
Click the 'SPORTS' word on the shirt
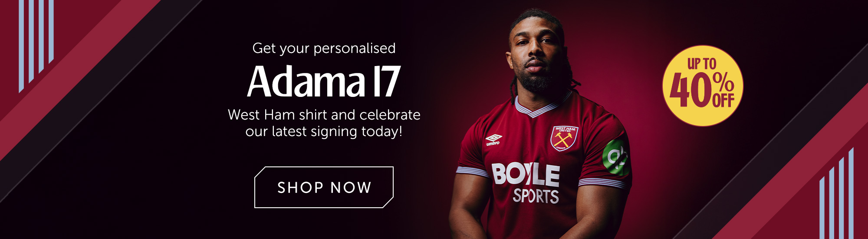click(536, 196)
